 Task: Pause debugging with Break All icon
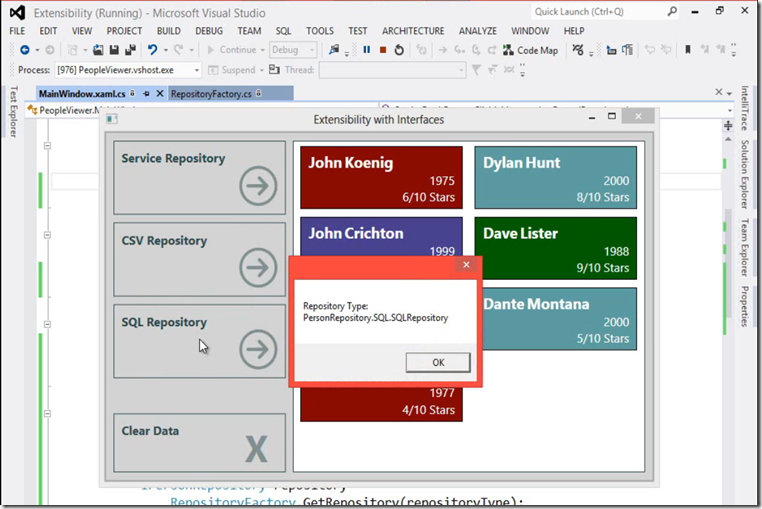pos(367,50)
